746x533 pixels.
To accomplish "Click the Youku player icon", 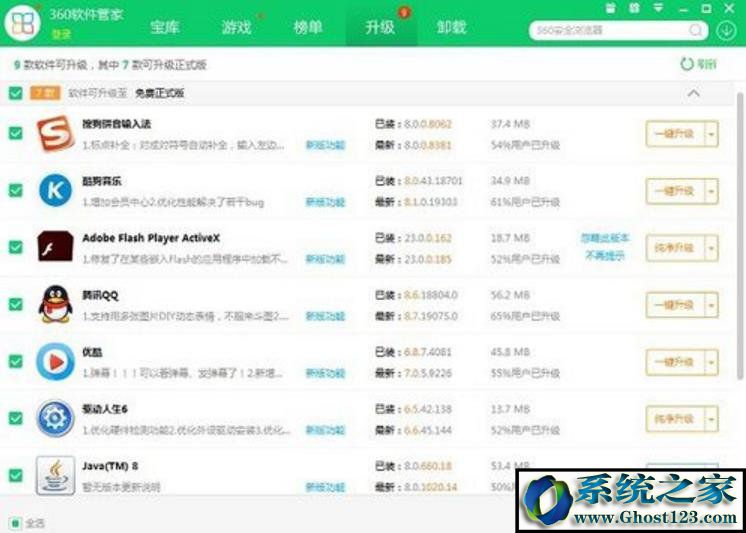I will pos(56,362).
